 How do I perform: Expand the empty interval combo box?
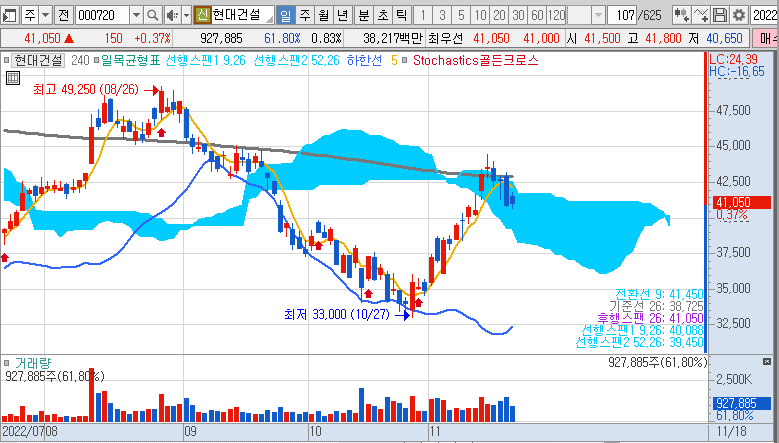click(x=598, y=15)
